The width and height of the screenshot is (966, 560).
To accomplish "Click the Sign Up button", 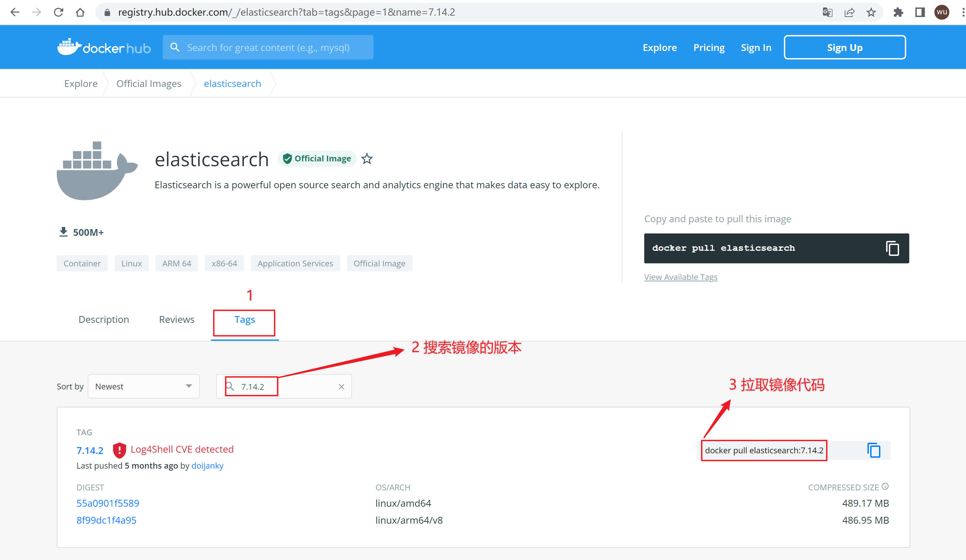I will click(844, 48).
